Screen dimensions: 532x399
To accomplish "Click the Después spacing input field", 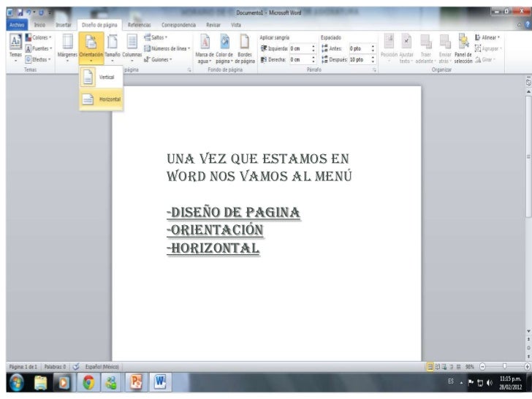I will click(x=360, y=59).
